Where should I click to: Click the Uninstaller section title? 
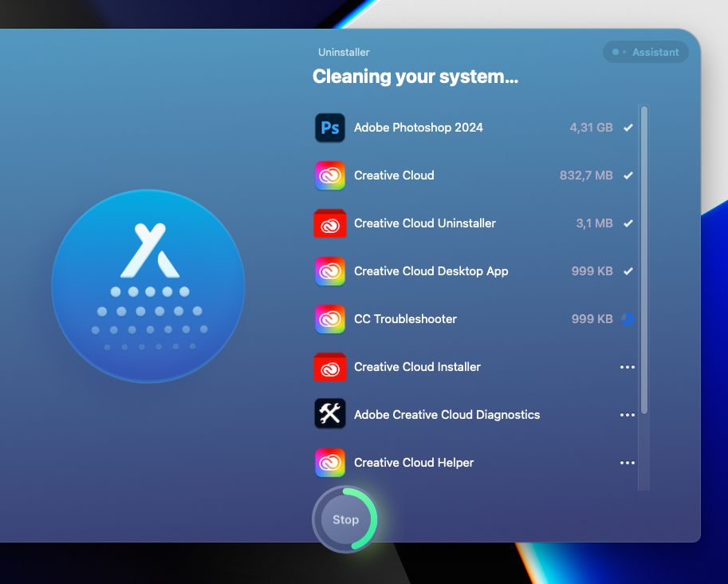pos(344,53)
